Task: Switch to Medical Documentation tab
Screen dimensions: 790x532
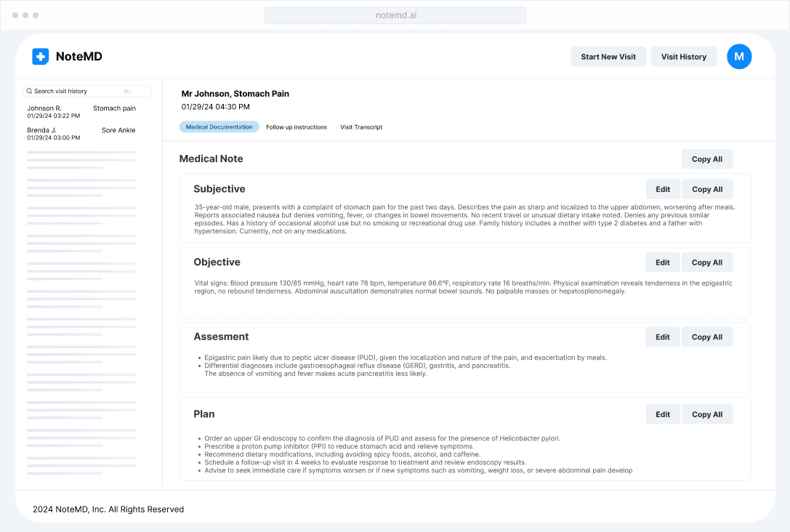Action: (x=219, y=127)
